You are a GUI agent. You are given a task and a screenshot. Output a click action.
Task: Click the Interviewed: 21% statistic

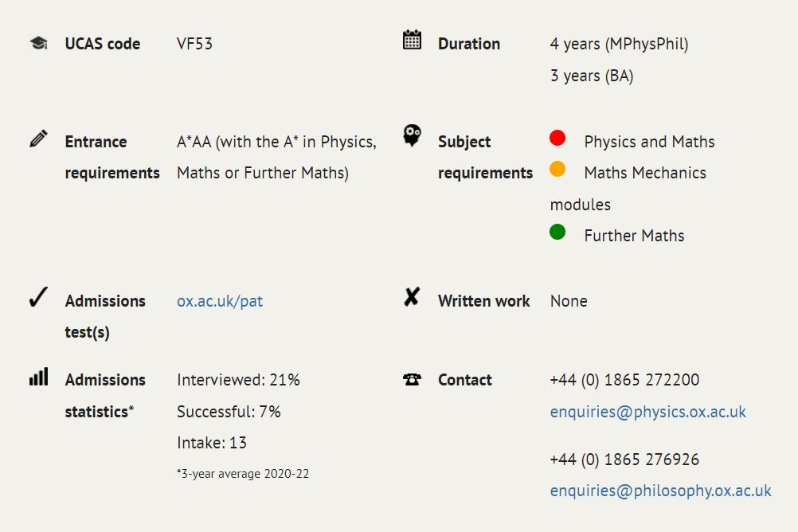[238, 380]
